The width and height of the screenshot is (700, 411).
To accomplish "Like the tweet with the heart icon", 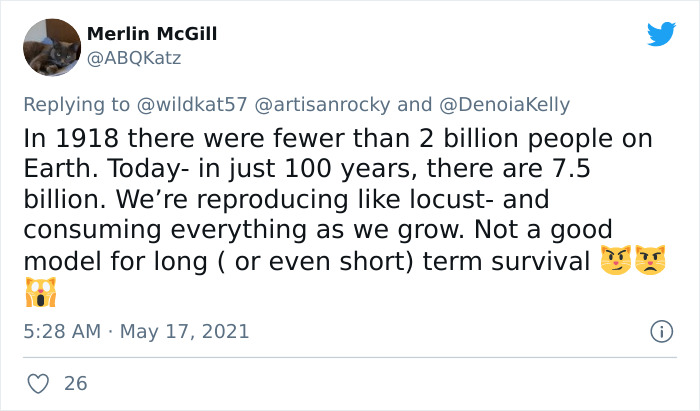I will point(39,382).
